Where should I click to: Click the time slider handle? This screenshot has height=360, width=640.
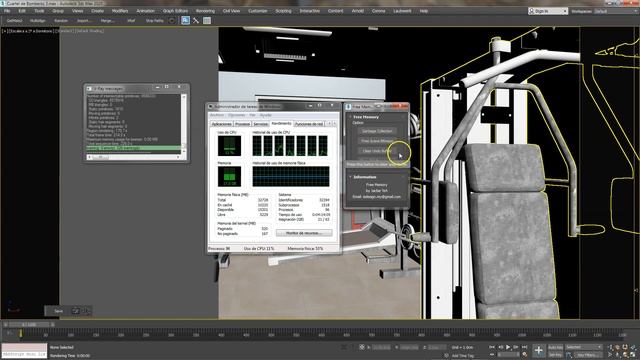click(29, 325)
